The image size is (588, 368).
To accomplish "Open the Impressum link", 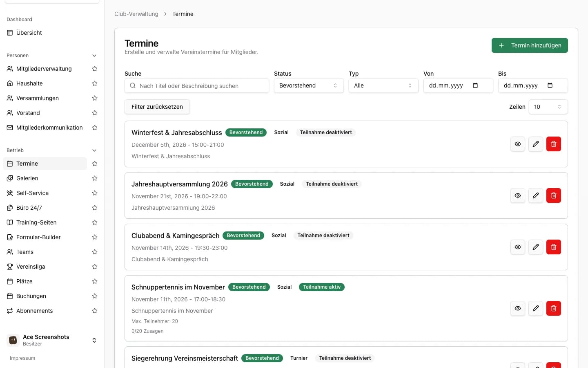I will pyautogui.click(x=22, y=358).
